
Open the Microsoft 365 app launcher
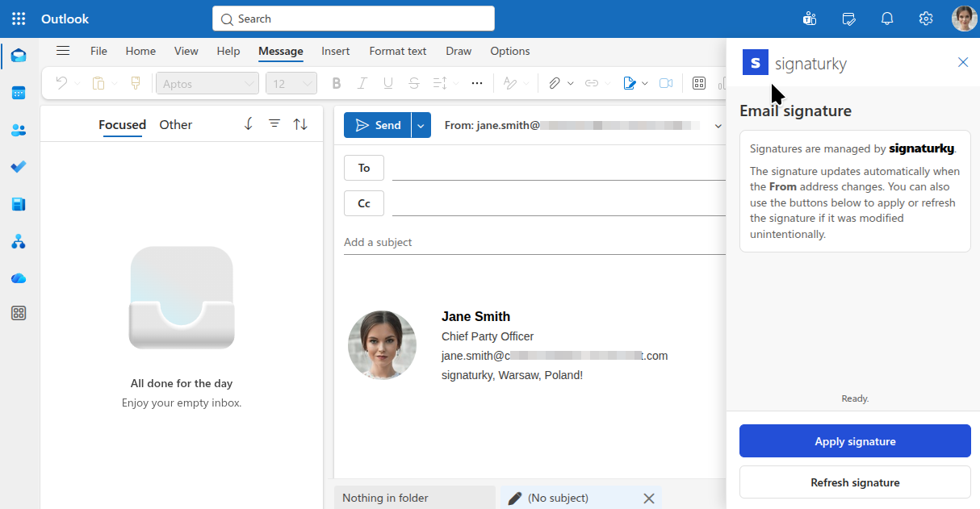[19, 19]
